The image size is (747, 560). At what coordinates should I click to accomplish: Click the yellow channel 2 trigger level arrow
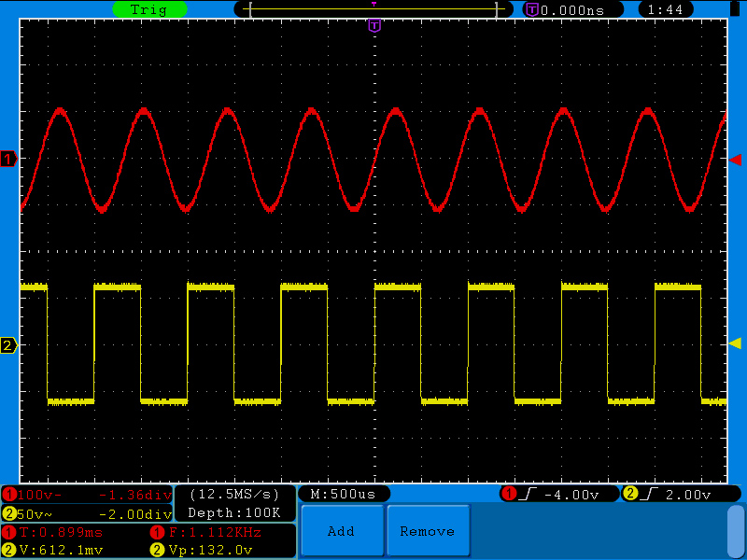[x=736, y=343]
